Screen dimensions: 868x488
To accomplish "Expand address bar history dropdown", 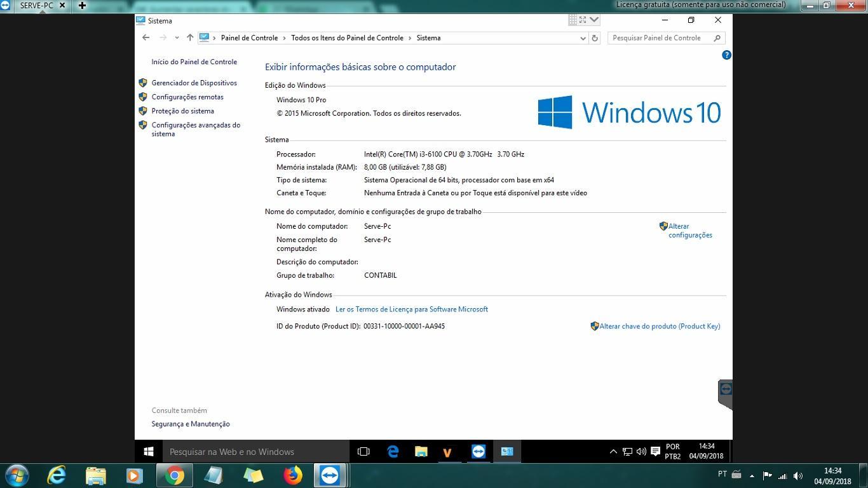I will click(583, 38).
